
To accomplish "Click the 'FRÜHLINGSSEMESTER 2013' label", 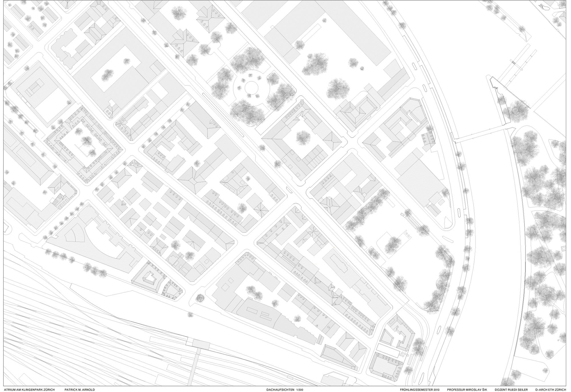I will pos(420,389).
